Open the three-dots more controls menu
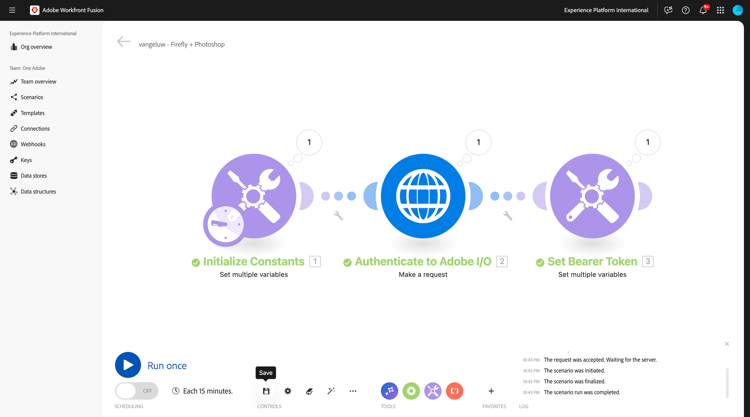The image size is (750, 417). [353, 391]
